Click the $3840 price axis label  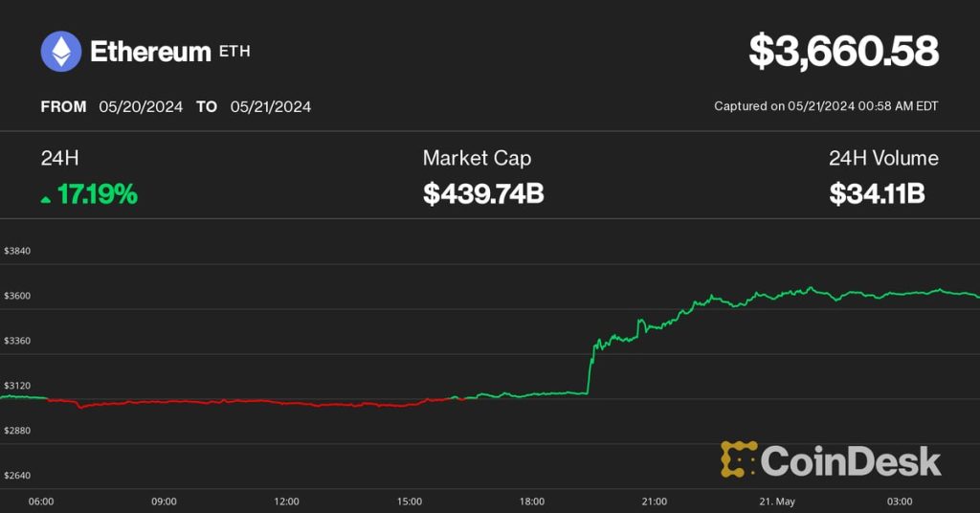[x=17, y=251]
